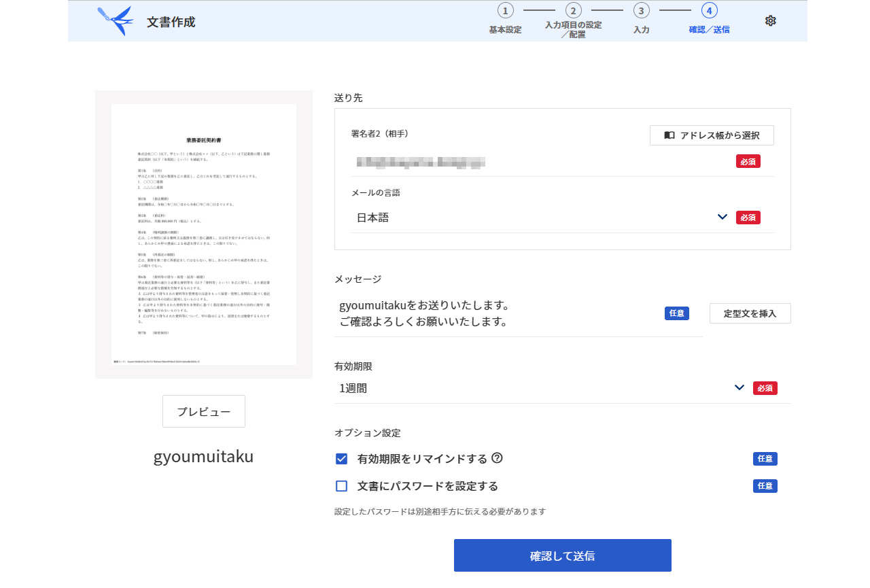Click the プレビュー button
The height and width of the screenshot is (588, 870).
204,411
